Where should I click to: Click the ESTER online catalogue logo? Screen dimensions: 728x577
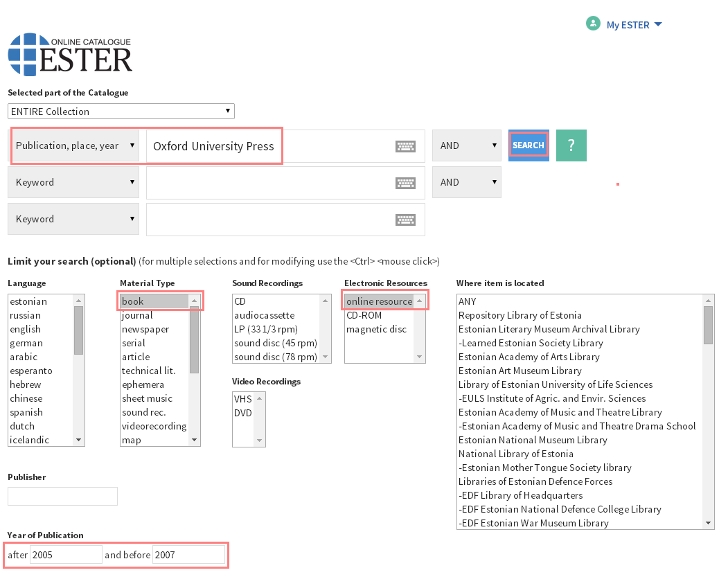coord(70,54)
